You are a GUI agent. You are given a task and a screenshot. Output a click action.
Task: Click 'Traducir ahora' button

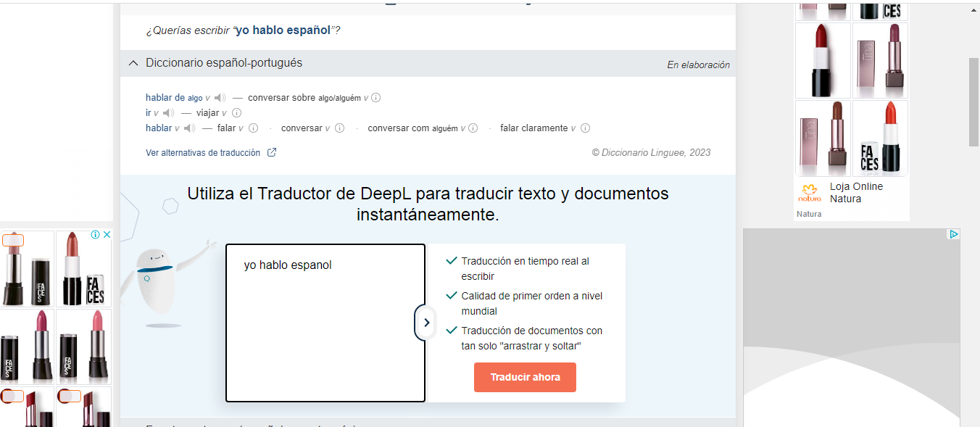[x=525, y=378]
